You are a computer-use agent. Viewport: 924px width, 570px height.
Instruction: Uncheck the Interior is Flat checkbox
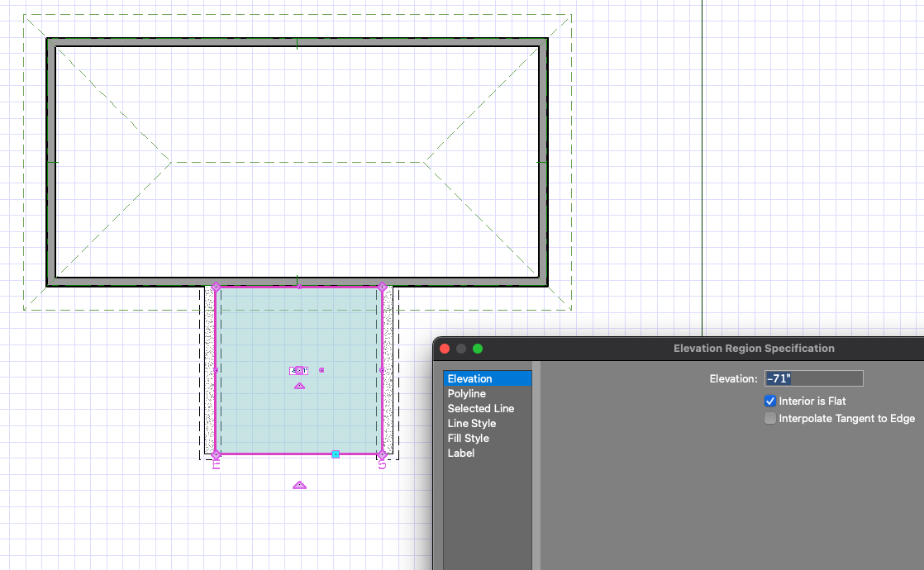tap(770, 401)
